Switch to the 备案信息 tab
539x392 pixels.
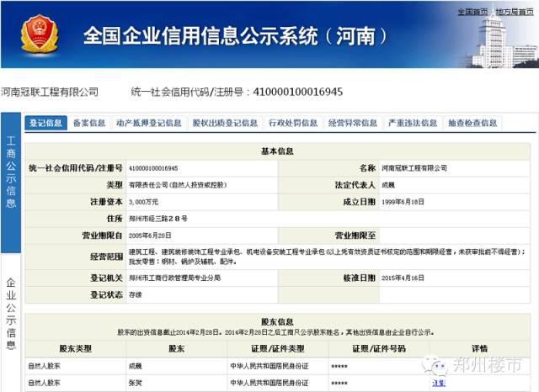click(89, 123)
